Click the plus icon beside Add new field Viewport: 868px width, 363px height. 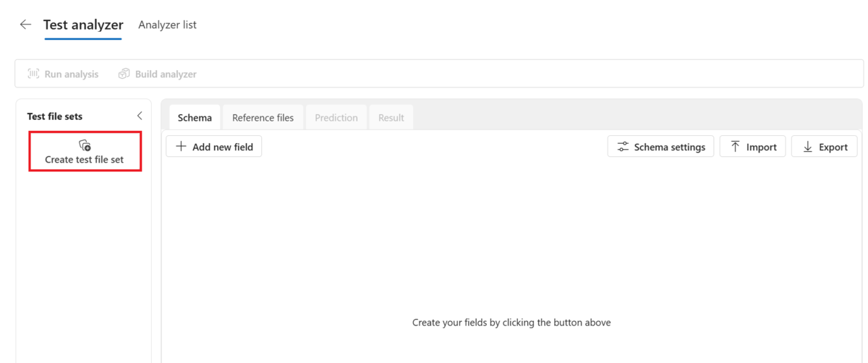coord(182,147)
